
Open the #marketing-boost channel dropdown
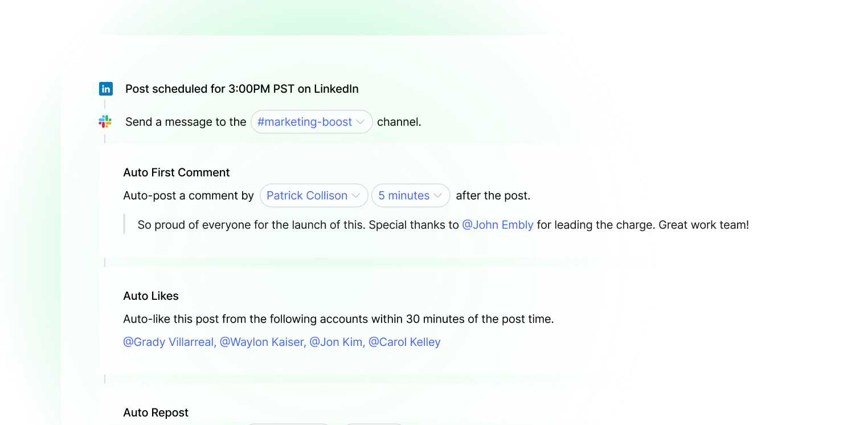pos(312,122)
